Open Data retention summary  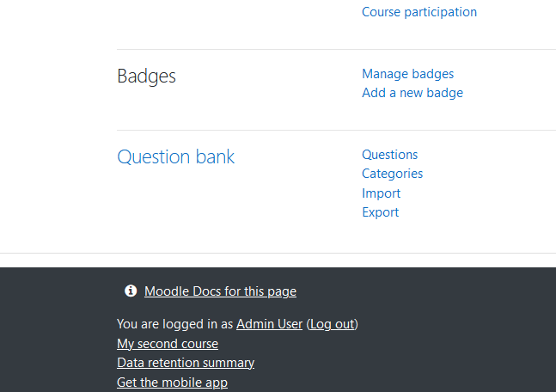click(186, 363)
